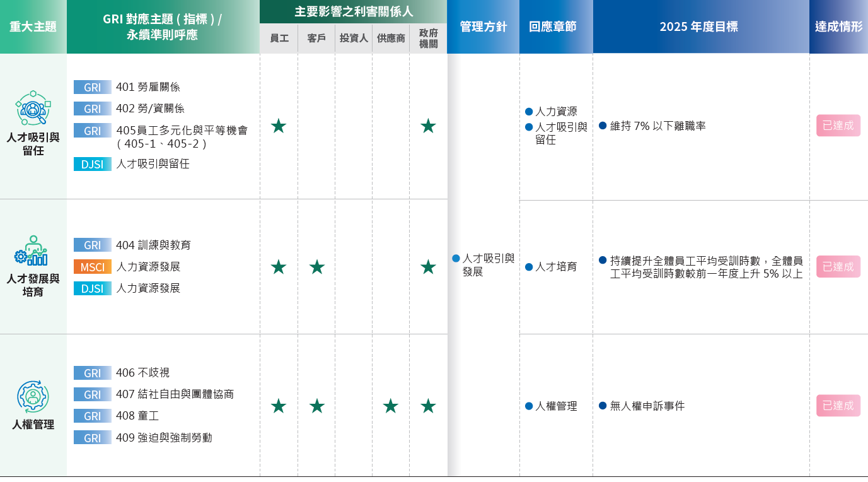This screenshot has height=482, width=868.
Task: Open 人才吸引與留任 in the 回應章節 column
Action: (x=561, y=134)
